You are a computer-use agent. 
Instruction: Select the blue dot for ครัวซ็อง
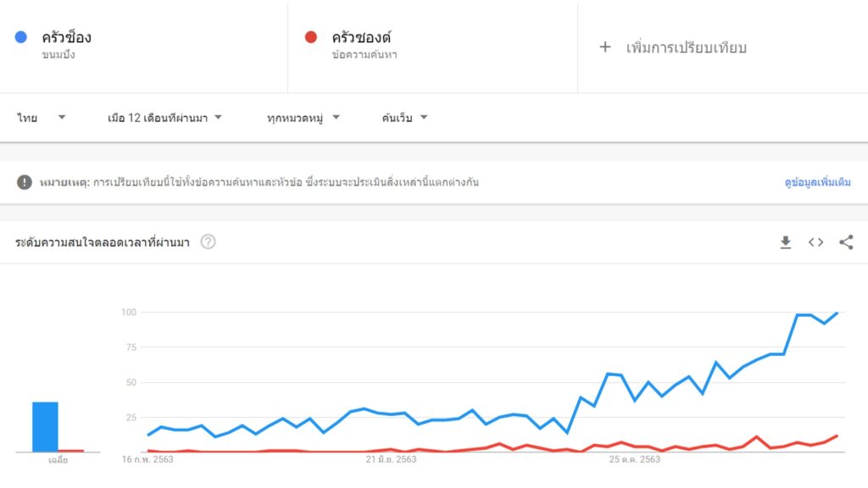click(x=21, y=37)
